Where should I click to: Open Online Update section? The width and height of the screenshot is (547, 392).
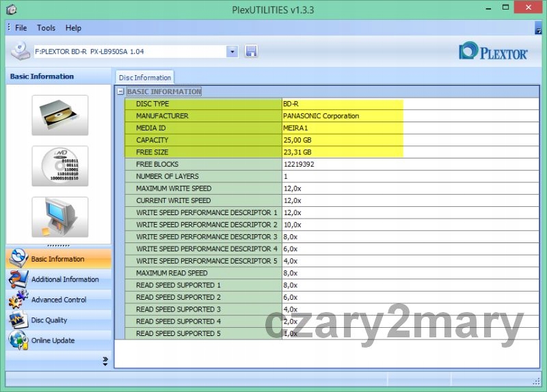(x=58, y=340)
